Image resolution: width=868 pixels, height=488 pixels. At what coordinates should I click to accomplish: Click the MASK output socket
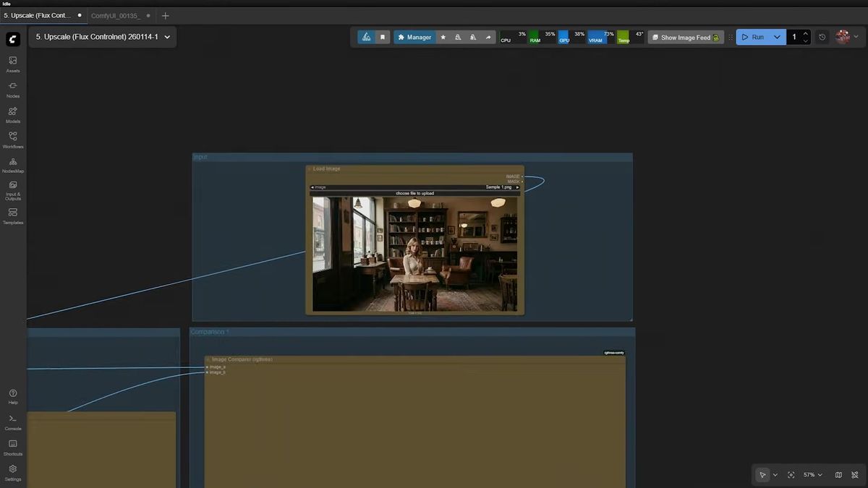[x=522, y=181]
